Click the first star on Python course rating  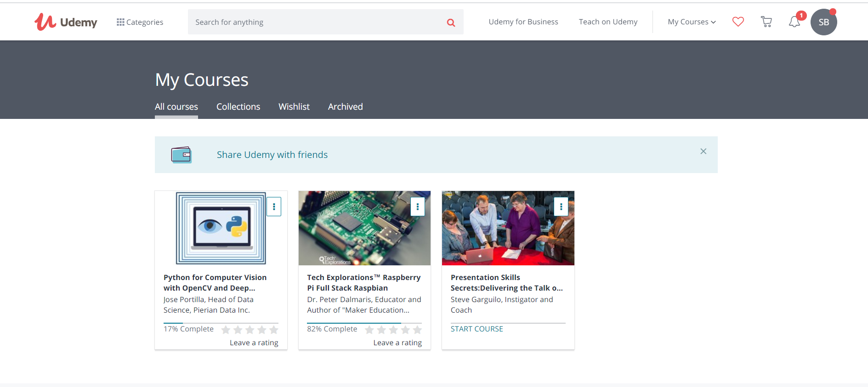pyautogui.click(x=226, y=330)
